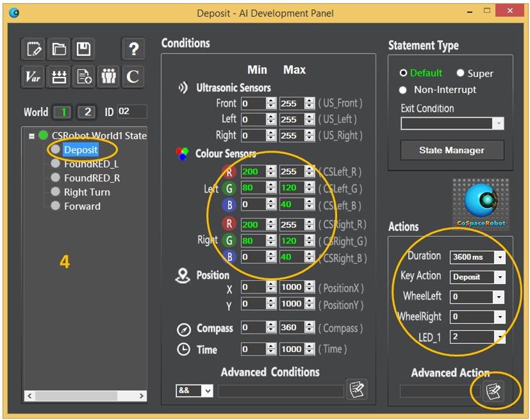Open the Exit Condition dropdown
530x420 pixels.
[x=498, y=123]
